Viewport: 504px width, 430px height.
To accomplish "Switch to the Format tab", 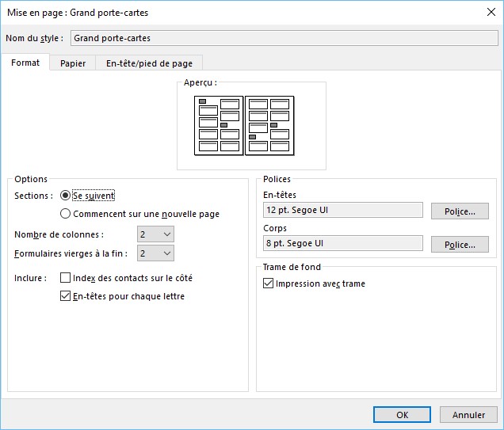I will pyautogui.click(x=25, y=63).
